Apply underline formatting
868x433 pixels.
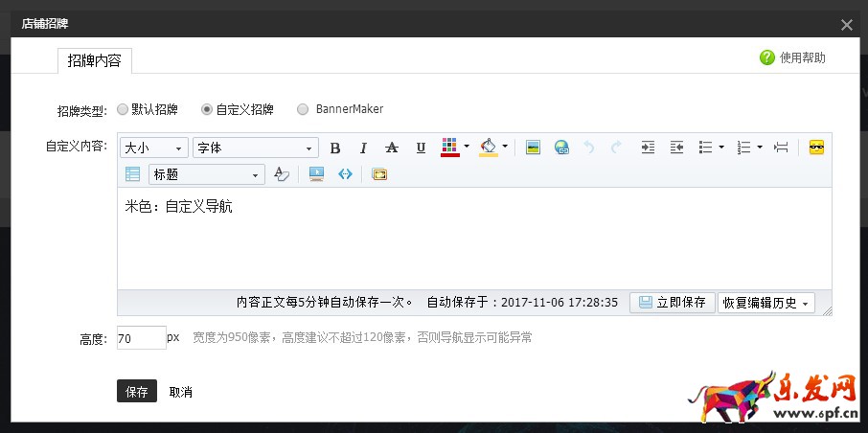421,148
